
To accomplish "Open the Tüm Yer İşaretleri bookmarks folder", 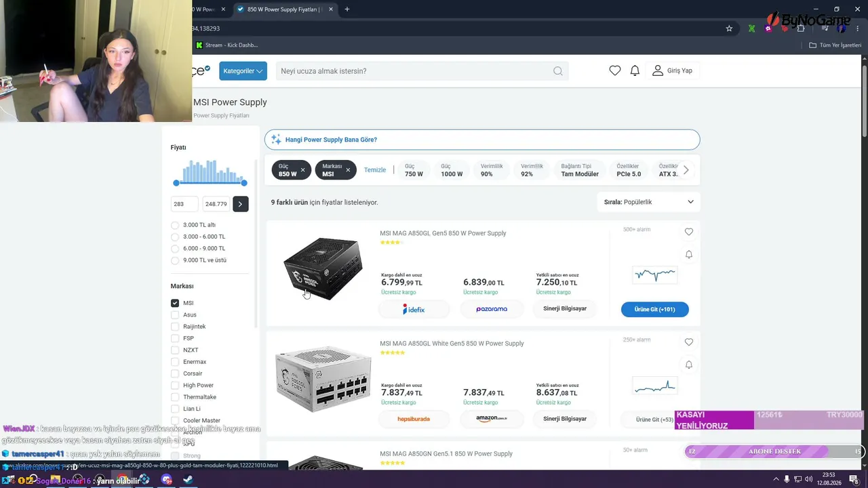I will 835,45.
